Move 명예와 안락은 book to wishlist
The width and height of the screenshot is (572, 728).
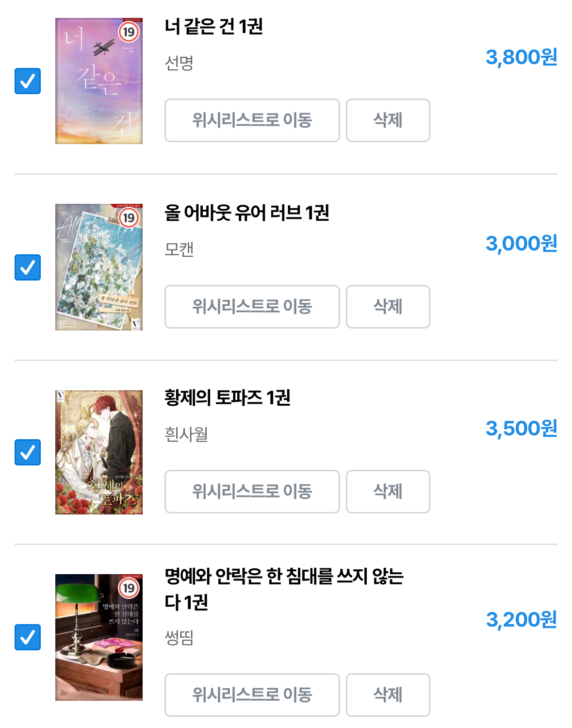[x=252, y=695]
